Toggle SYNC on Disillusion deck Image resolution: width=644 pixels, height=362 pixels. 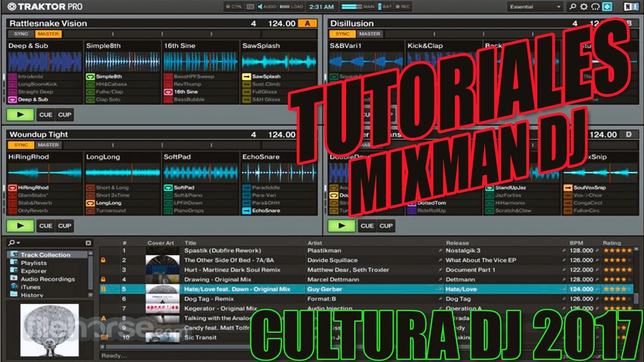343,34
